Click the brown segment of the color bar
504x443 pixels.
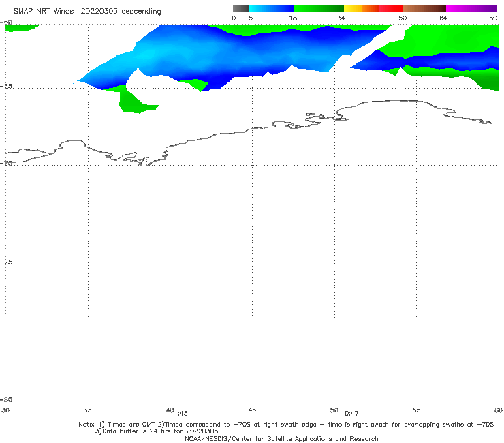424,8
